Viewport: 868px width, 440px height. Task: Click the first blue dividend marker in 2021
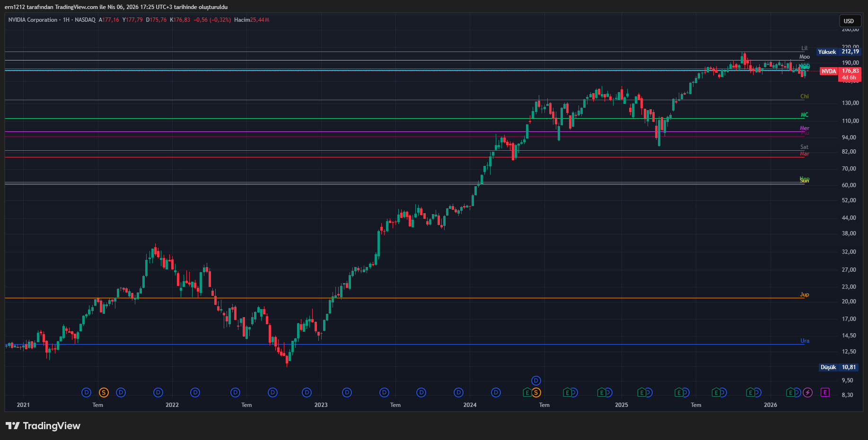pyautogui.click(x=86, y=392)
